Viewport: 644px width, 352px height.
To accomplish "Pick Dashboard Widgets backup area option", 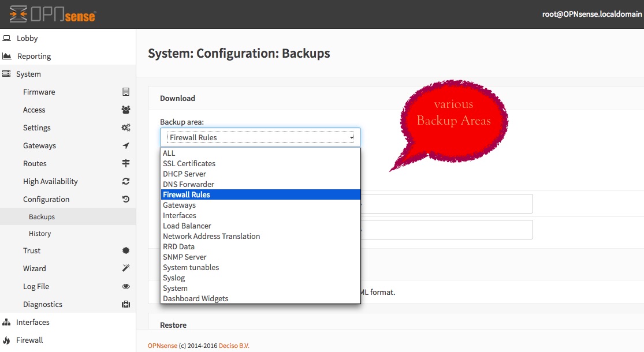I will [195, 298].
